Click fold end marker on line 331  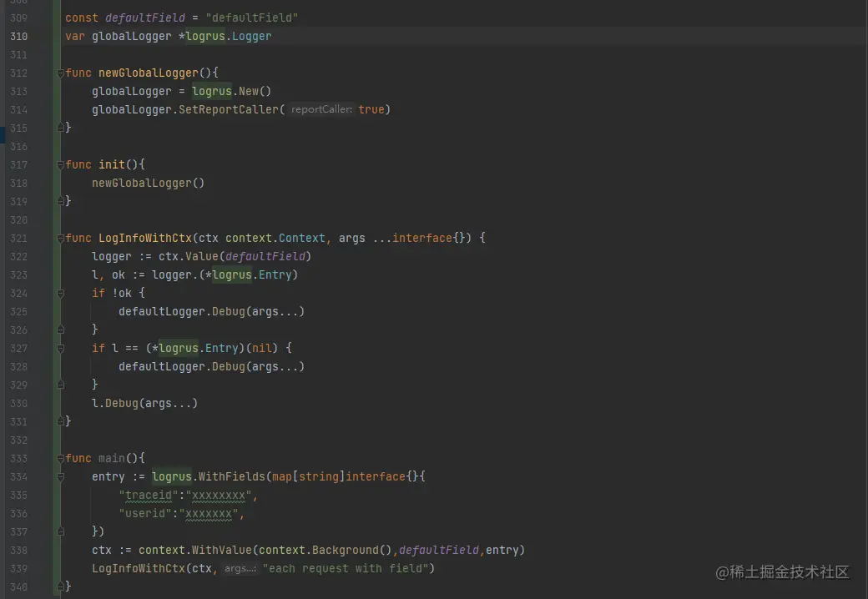click(60, 421)
